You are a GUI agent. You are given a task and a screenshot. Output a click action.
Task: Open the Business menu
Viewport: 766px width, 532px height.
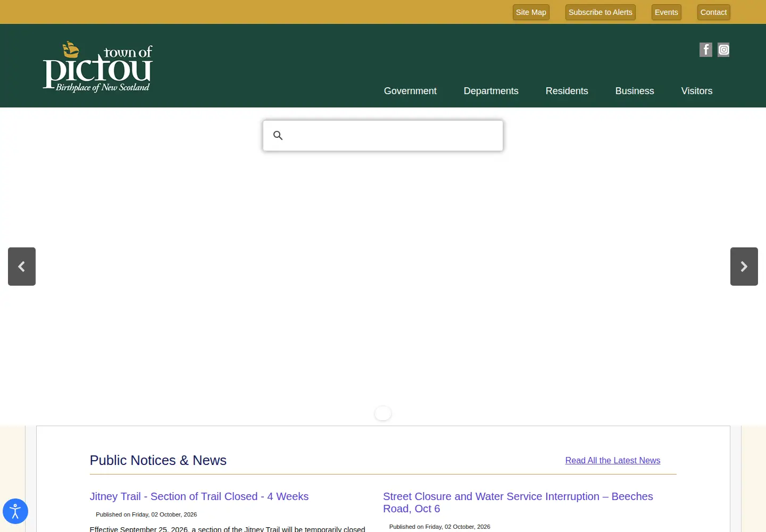point(635,91)
